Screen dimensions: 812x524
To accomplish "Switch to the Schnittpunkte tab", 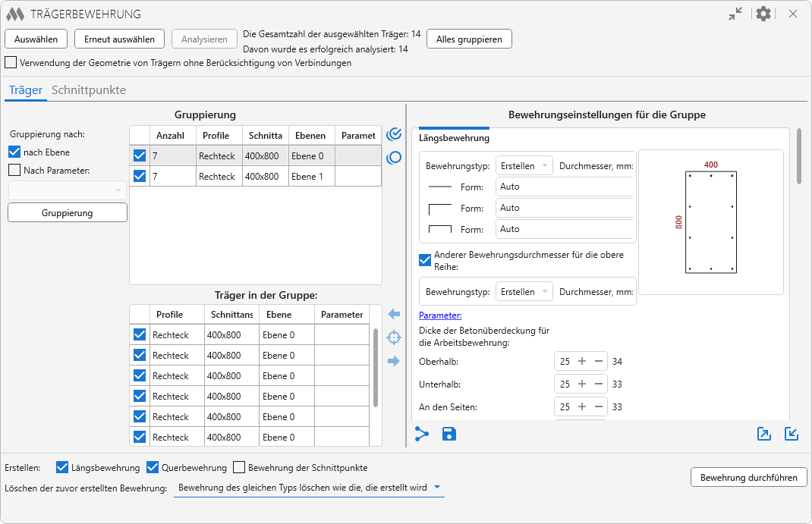I will click(89, 90).
